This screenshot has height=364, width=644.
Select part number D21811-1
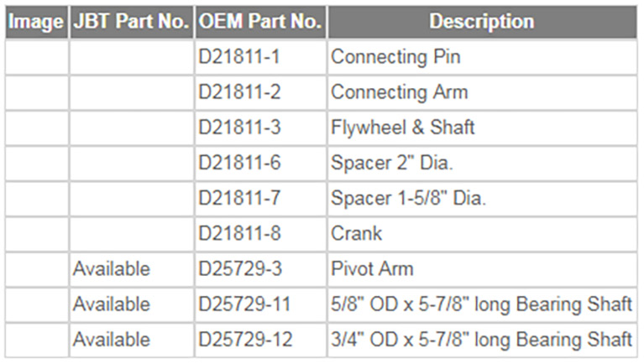(239, 58)
